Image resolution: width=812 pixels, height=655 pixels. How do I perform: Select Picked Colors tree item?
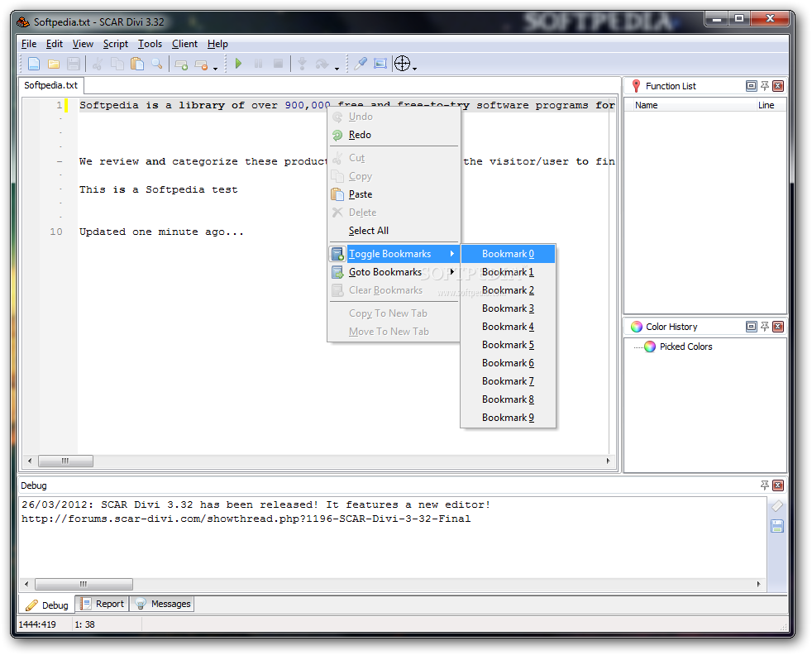click(685, 347)
